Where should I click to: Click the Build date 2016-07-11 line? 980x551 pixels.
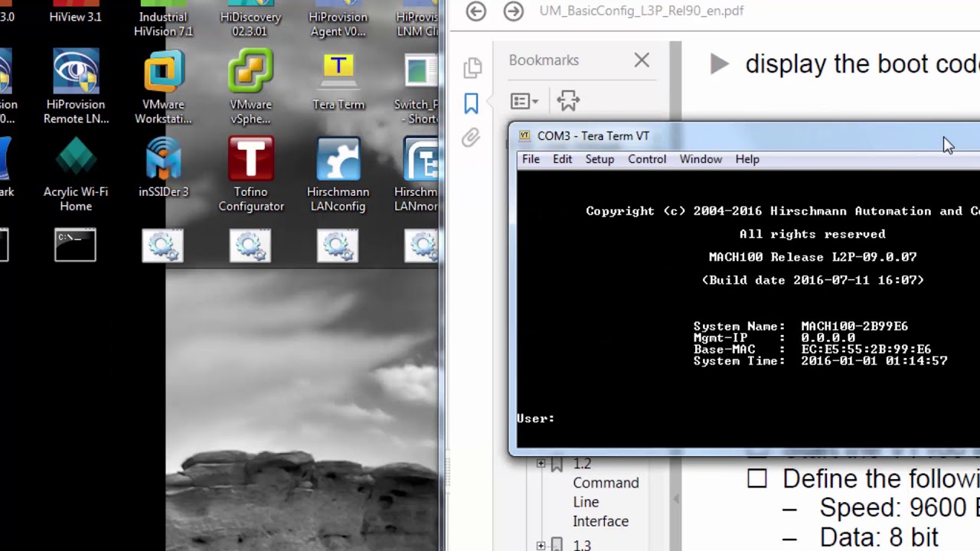click(812, 280)
